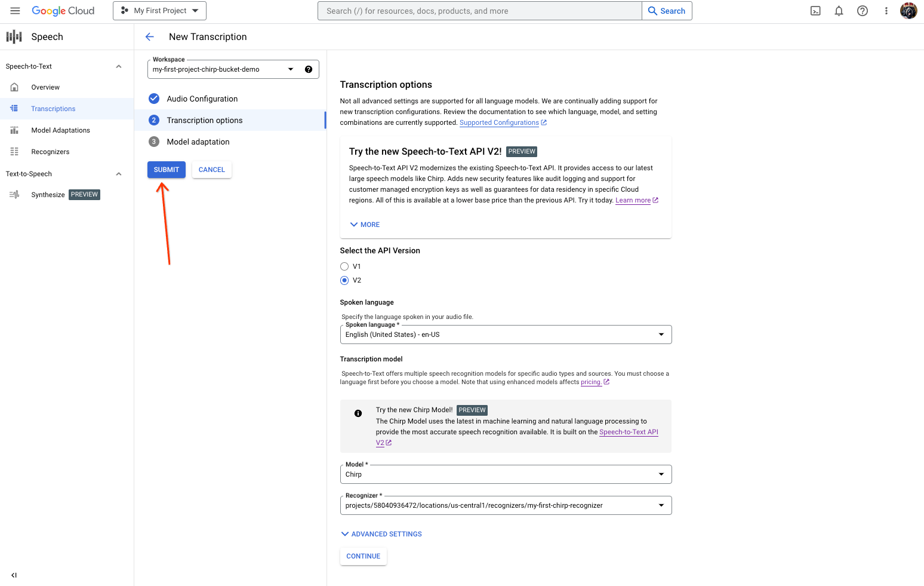Click the New Transcription page title

point(208,37)
